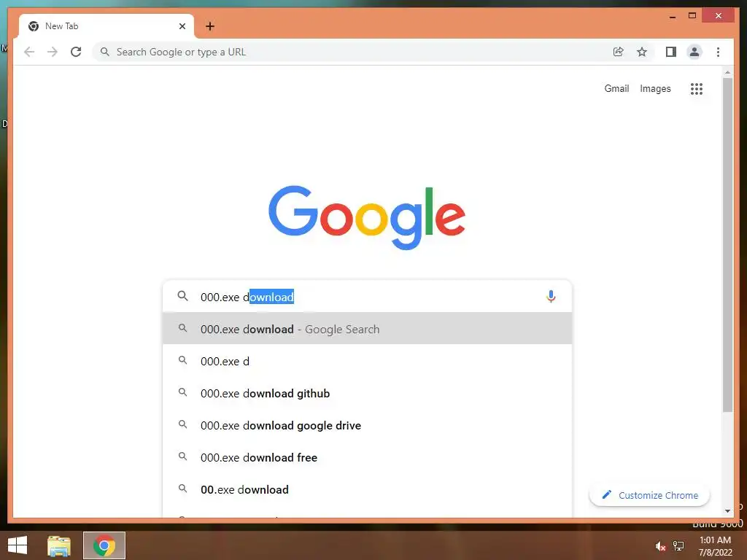Open File Explorer from the taskbar
The image size is (747, 560).
click(x=59, y=545)
